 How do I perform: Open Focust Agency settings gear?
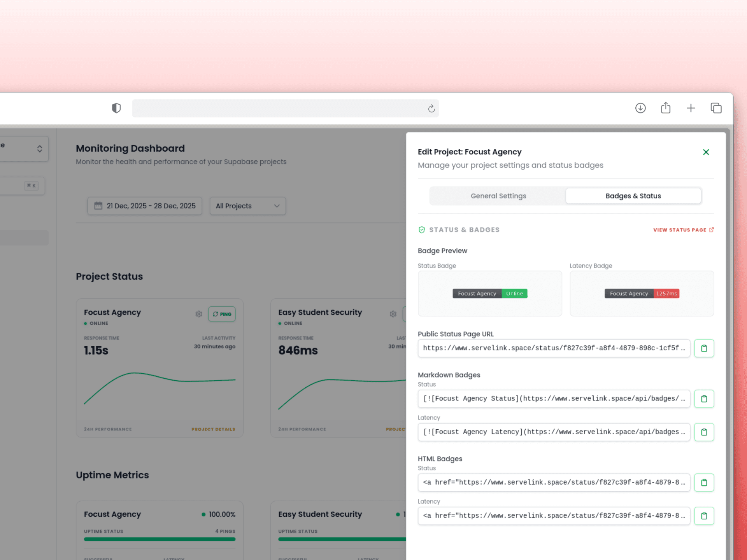[x=199, y=314]
